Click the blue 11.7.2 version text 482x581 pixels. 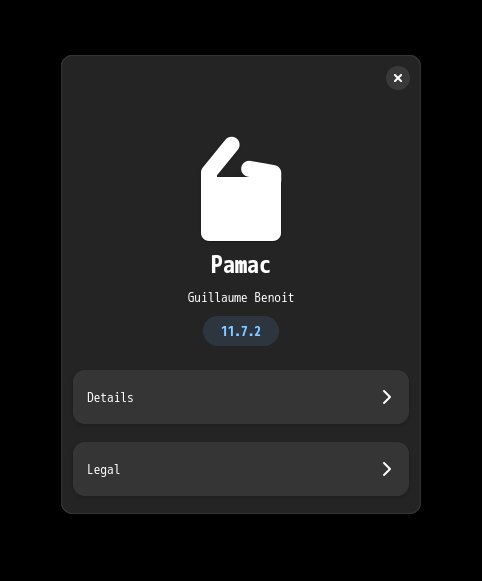(x=241, y=331)
